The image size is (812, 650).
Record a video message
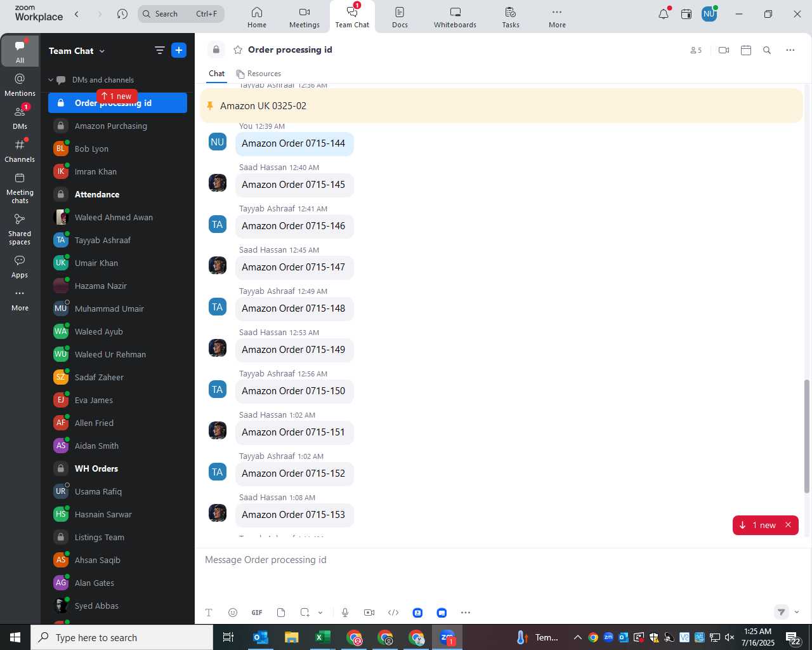click(369, 613)
